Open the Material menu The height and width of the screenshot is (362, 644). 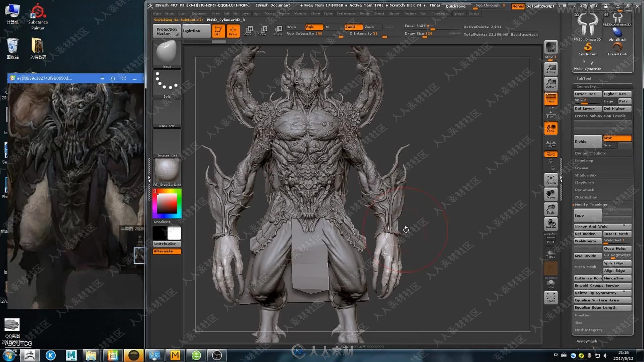[300, 14]
